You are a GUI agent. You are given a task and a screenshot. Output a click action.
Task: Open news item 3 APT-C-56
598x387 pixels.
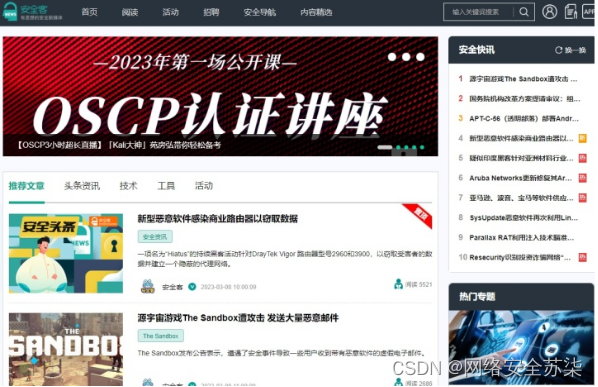pos(524,119)
